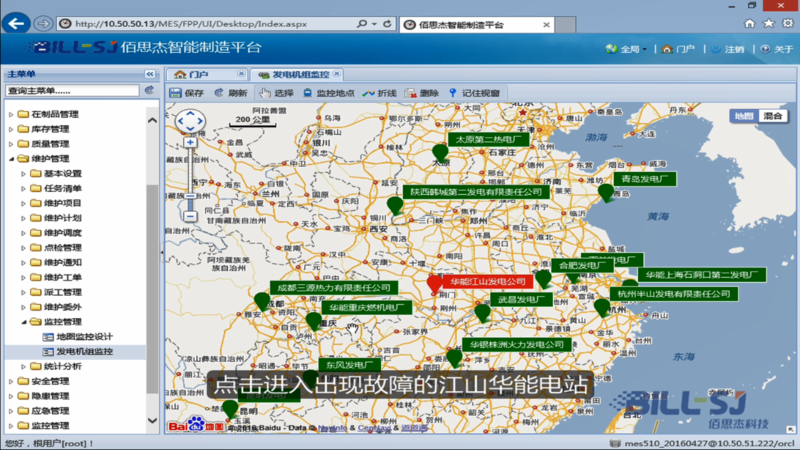800x450 pixels.
Task: Expand the 在制品管理 tree folder
Action: [11, 114]
